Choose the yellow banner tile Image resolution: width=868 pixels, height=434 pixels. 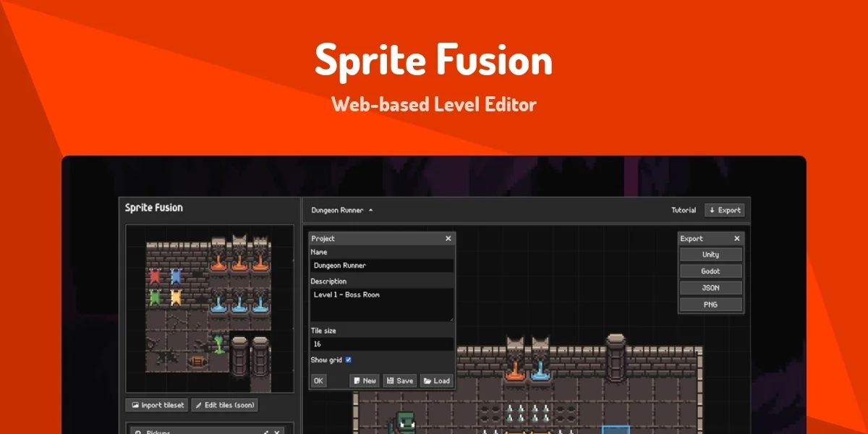pos(175,297)
